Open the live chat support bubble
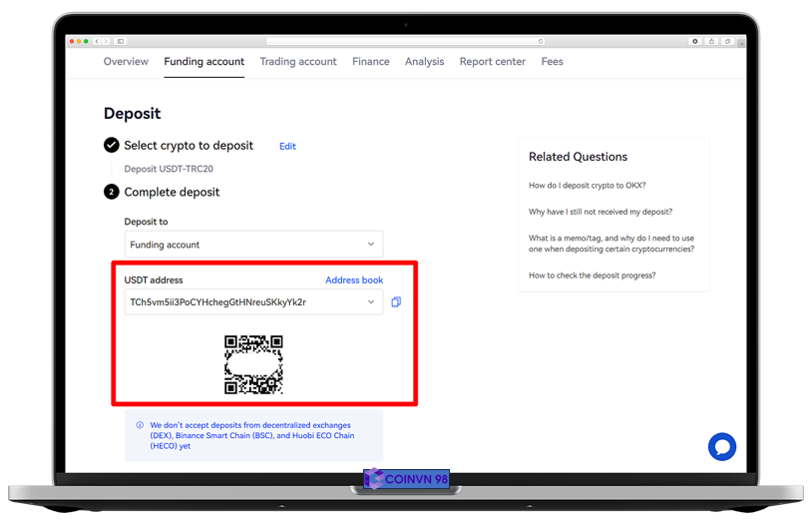 coord(721,446)
